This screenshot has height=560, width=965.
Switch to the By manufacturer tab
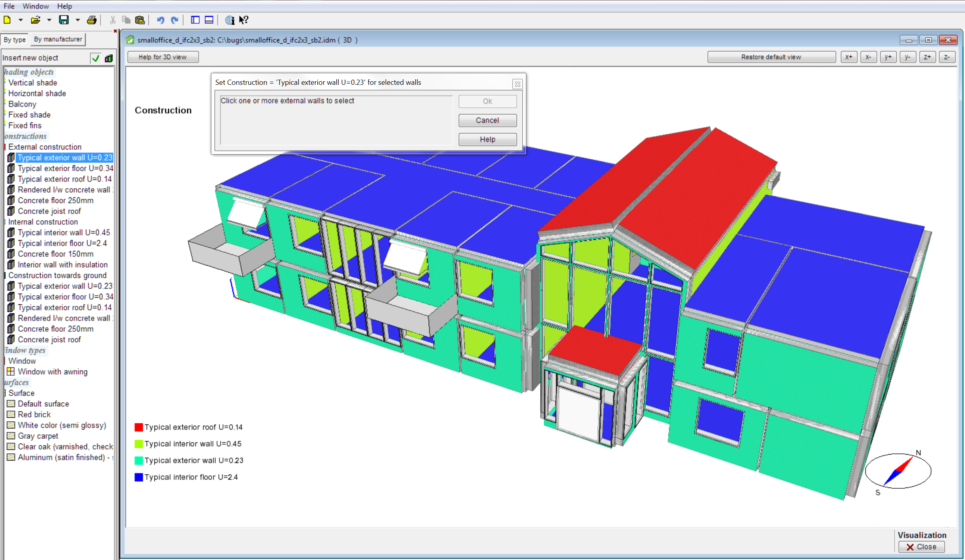(58, 39)
